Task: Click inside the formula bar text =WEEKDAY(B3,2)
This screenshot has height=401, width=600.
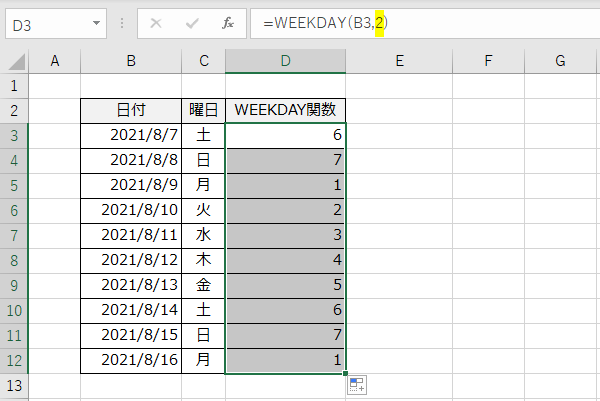Action: [x=318, y=22]
